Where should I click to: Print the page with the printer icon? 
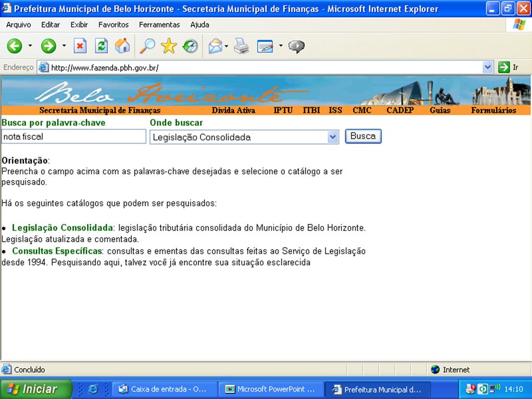pos(242,46)
